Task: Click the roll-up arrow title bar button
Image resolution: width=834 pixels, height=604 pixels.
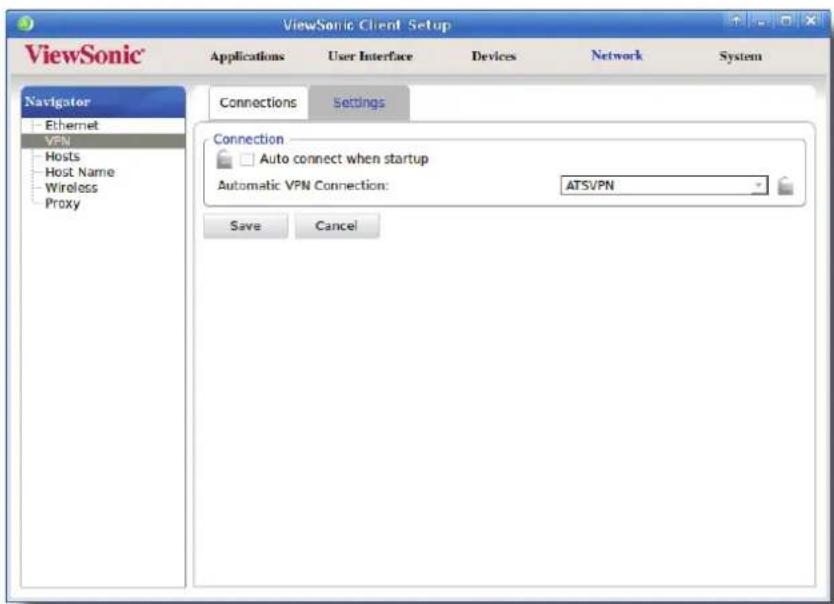Action: pyautogui.click(x=736, y=21)
